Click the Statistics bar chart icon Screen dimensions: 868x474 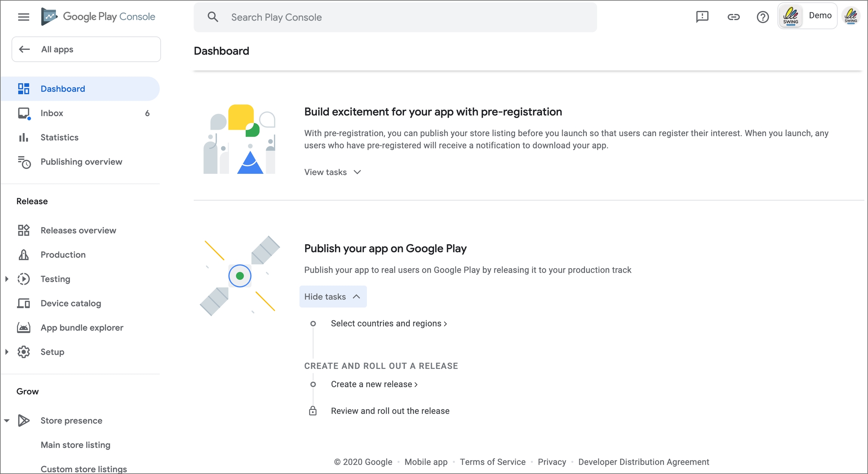[23, 137]
